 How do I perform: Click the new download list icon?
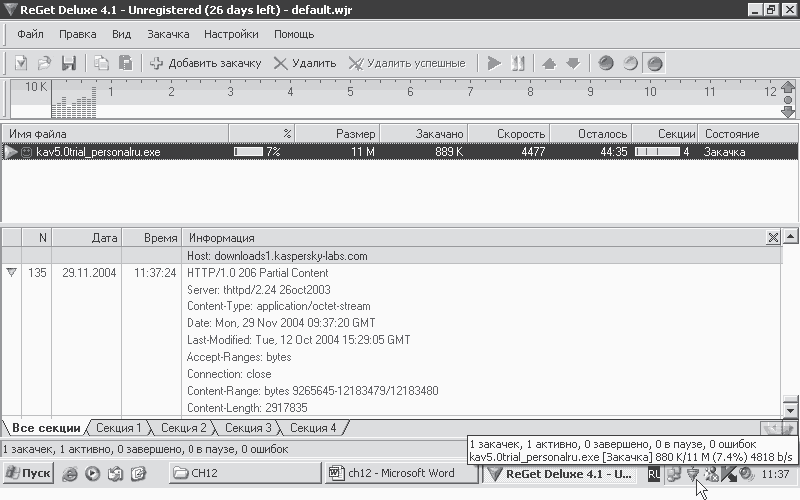(x=21, y=63)
